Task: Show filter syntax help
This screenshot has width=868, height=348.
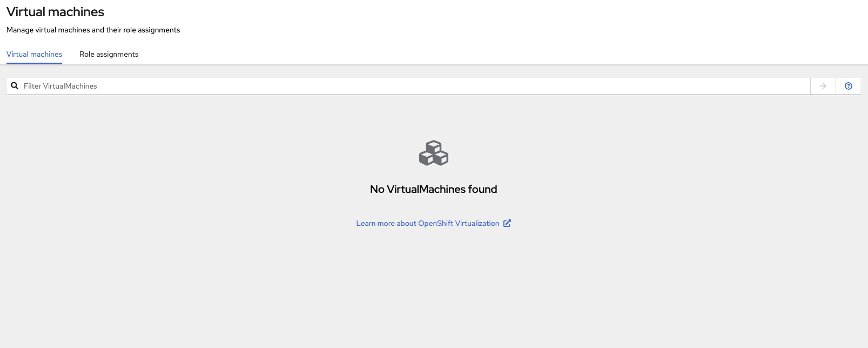Action: [x=848, y=86]
